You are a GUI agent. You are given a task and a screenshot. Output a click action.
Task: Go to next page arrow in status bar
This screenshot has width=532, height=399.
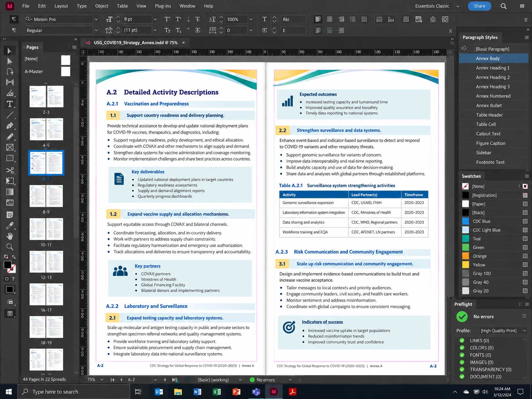165,380
